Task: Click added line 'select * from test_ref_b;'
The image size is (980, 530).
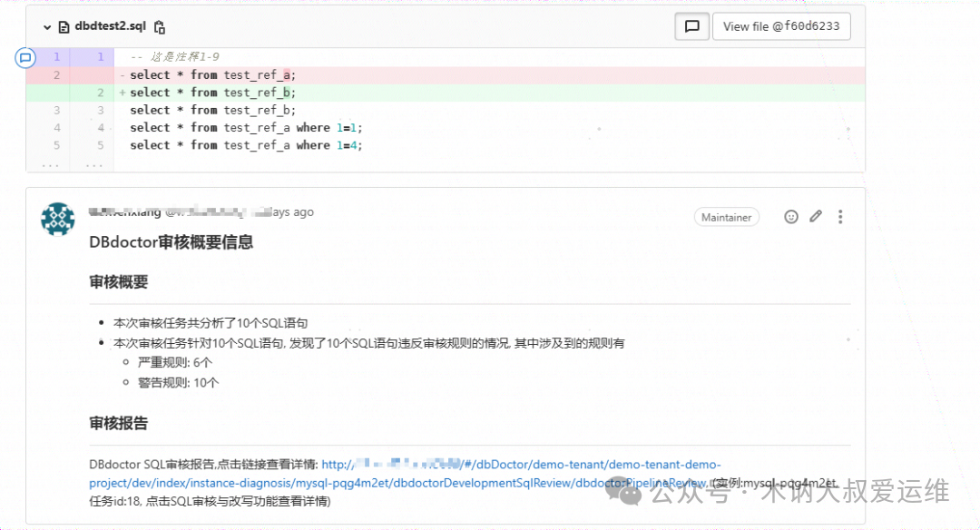Action: coord(212,93)
